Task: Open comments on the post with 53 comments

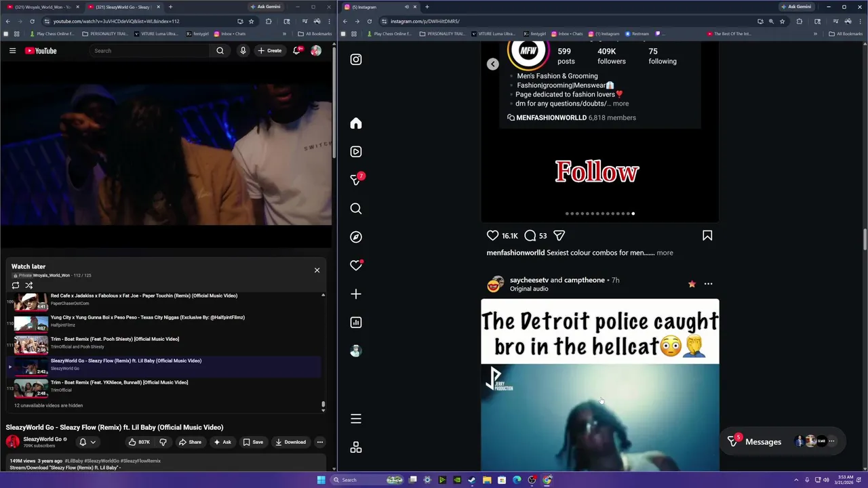Action: click(x=530, y=236)
